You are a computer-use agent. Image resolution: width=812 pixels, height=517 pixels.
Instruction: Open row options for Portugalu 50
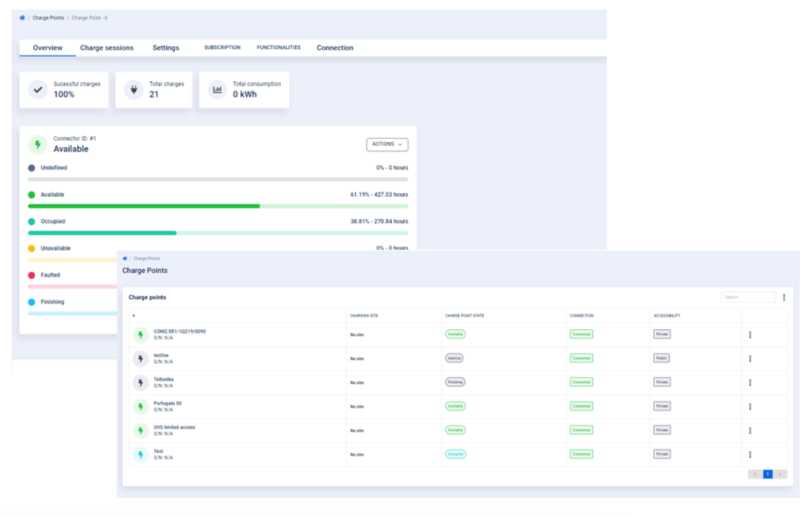coord(750,407)
